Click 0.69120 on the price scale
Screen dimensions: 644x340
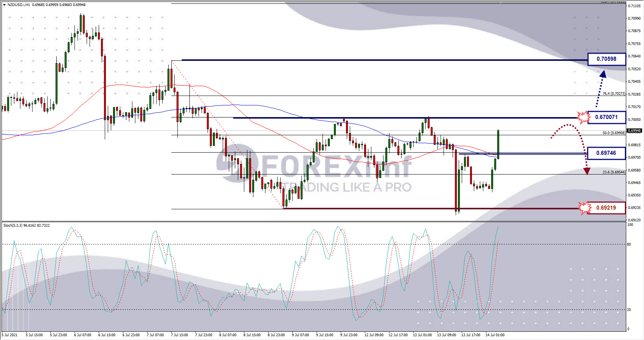(x=634, y=220)
